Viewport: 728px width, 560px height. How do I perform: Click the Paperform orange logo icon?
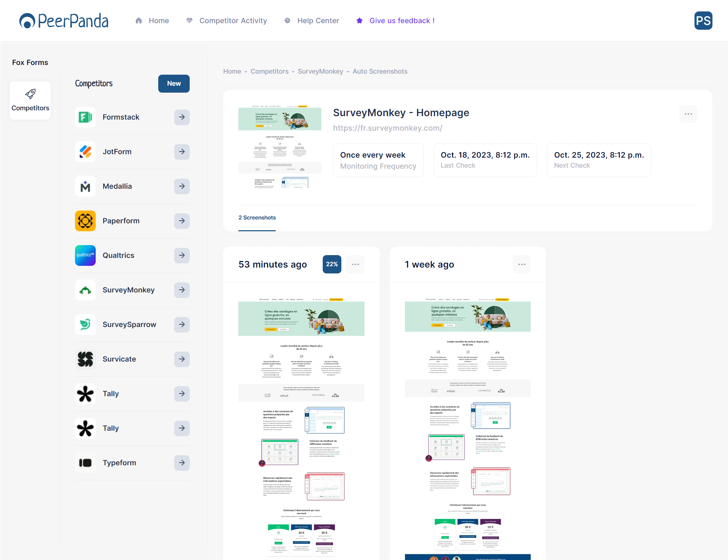click(x=85, y=221)
